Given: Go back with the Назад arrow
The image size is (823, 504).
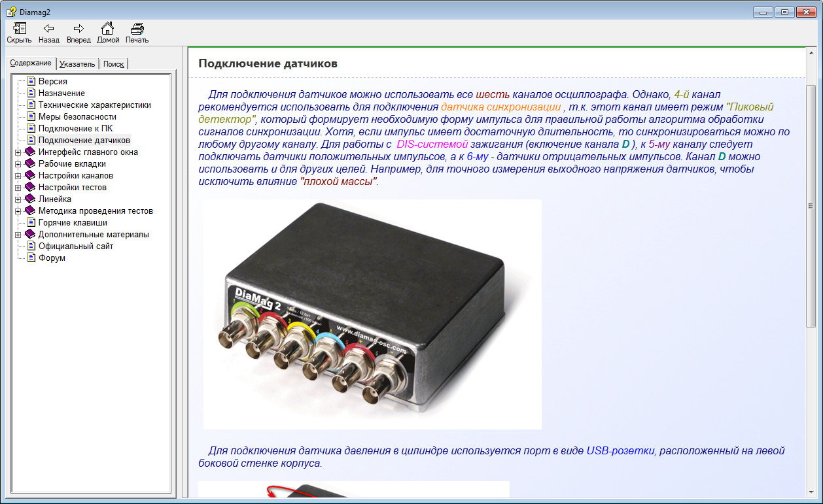Looking at the screenshot, I should click(48, 28).
